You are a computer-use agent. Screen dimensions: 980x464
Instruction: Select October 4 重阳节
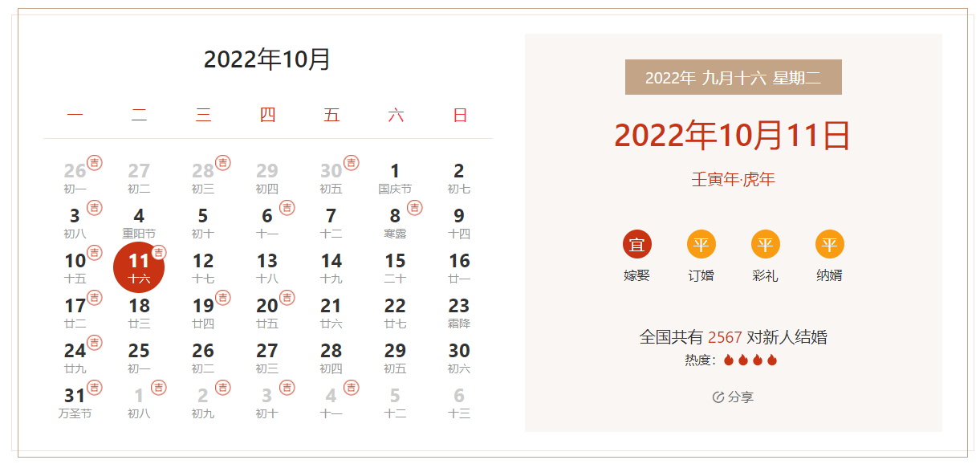point(139,223)
